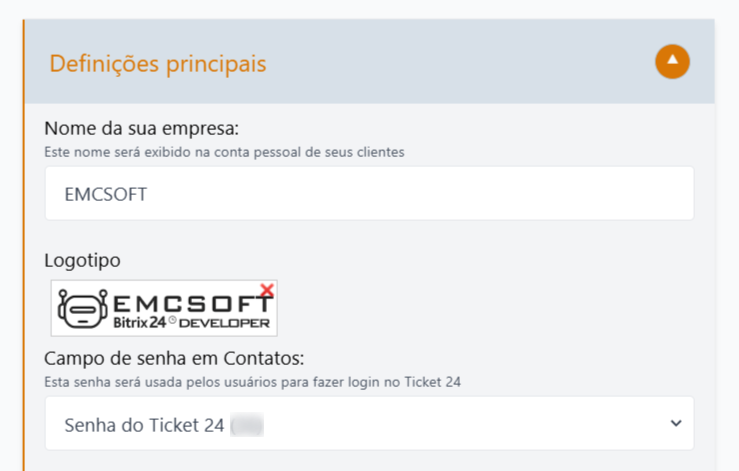Click the Bitrix24 Developer text in logo

pos(191,323)
